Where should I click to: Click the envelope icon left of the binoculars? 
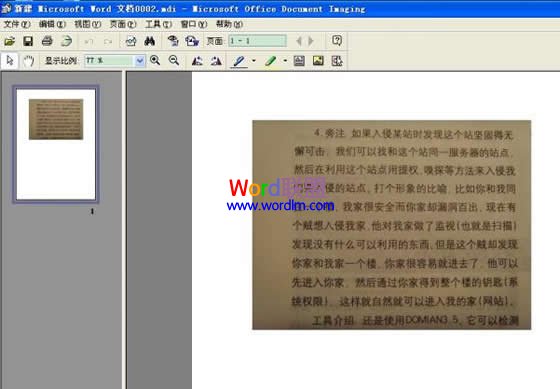pos(131,41)
